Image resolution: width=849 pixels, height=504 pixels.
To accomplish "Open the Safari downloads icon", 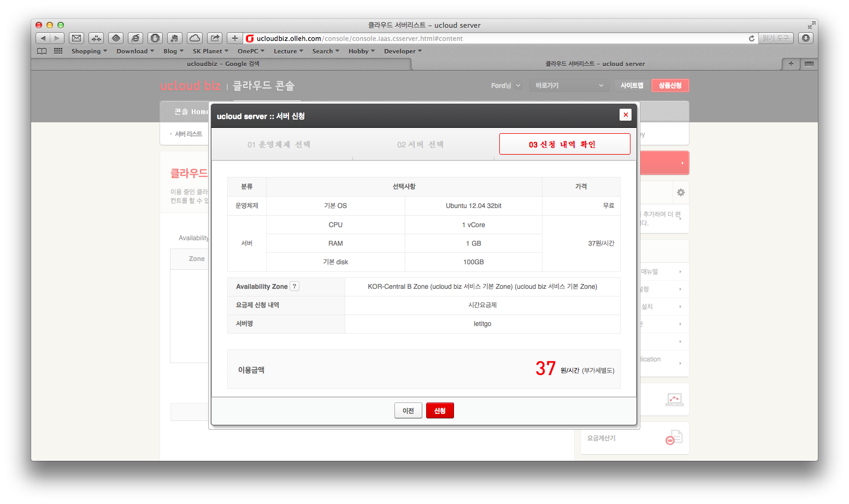I will click(x=806, y=38).
